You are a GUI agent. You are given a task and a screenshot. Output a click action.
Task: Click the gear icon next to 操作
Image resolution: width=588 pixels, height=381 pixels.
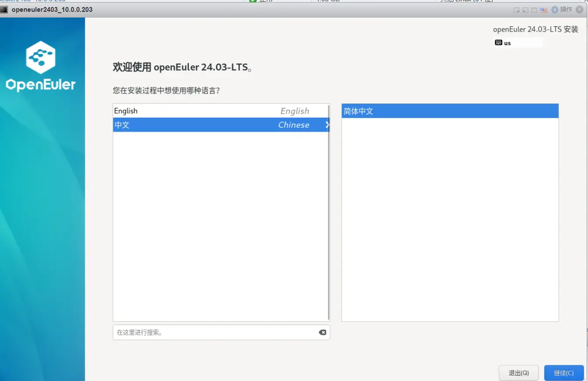pyautogui.click(x=555, y=10)
